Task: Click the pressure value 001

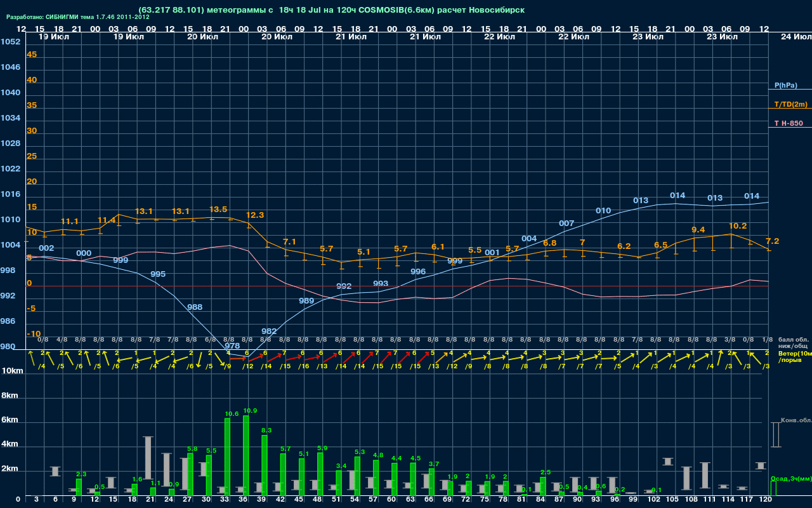Action: pyautogui.click(x=492, y=253)
